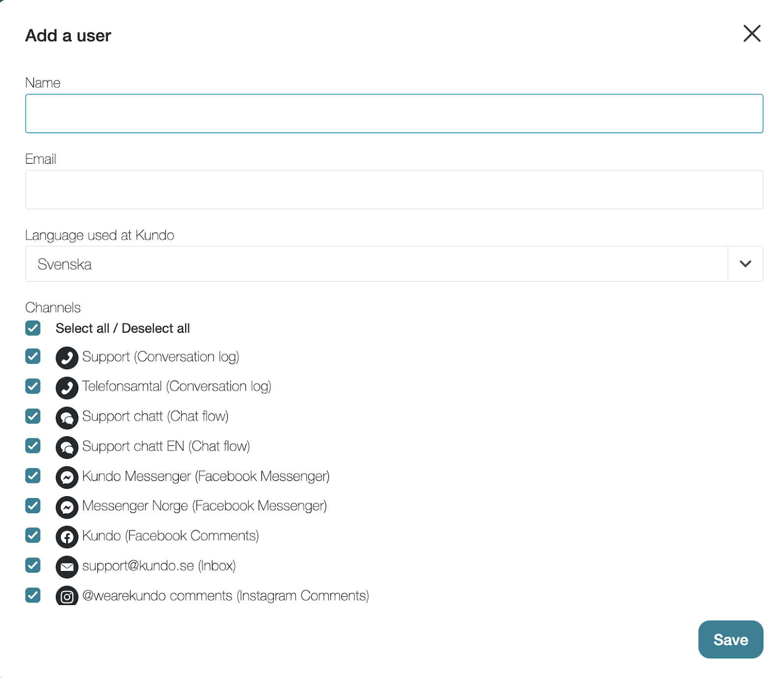Viewport: 784px width, 678px height.
Task: Click the Instagram icon beside @wearekundo comments
Action: click(67, 596)
